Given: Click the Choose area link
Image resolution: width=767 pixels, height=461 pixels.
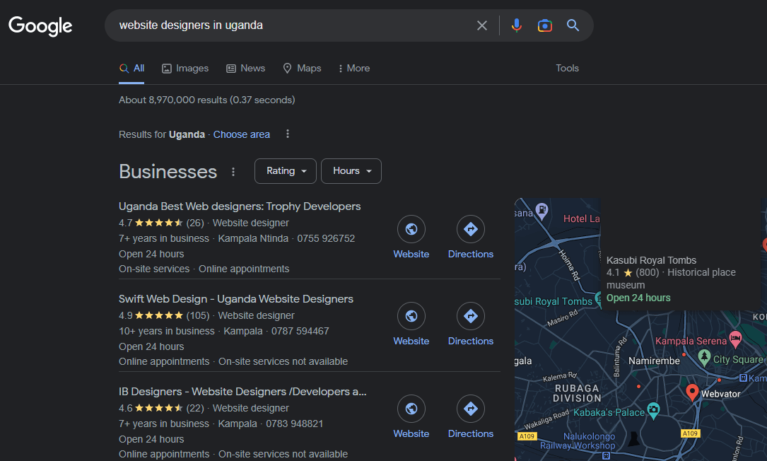Looking at the screenshot, I should click(241, 135).
